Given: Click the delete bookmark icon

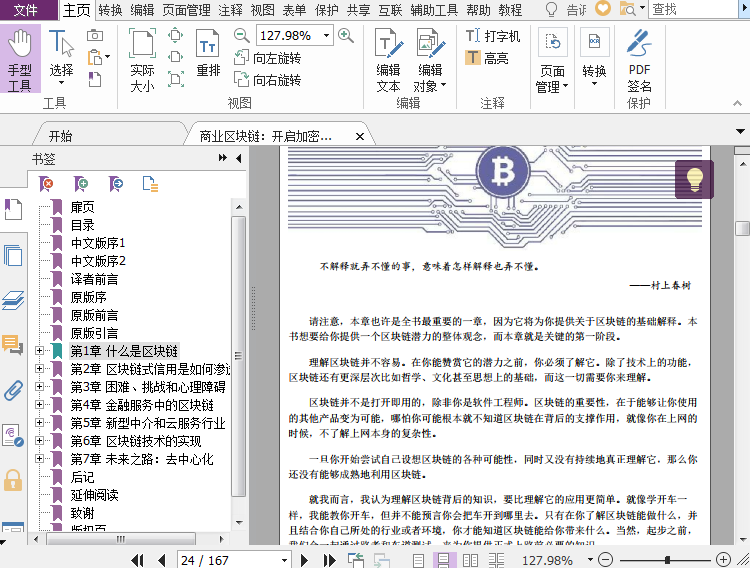Looking at the screenshot, I should pyautogui.click(x=46, y=184).
